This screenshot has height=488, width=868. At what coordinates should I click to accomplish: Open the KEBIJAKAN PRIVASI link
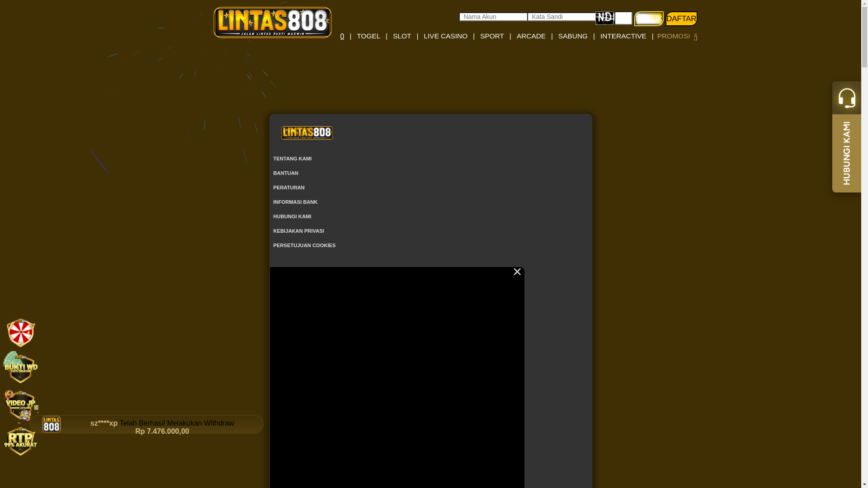click(298, 231)
